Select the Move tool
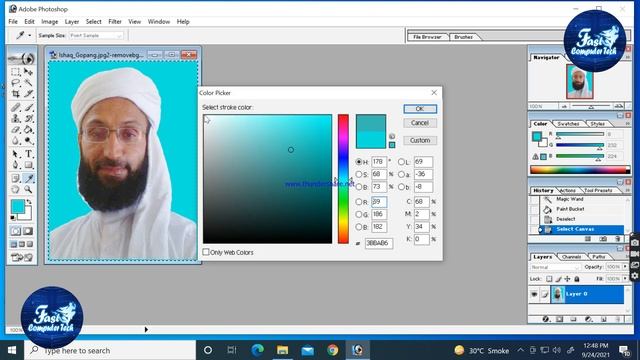 click(x=28, y=72)
